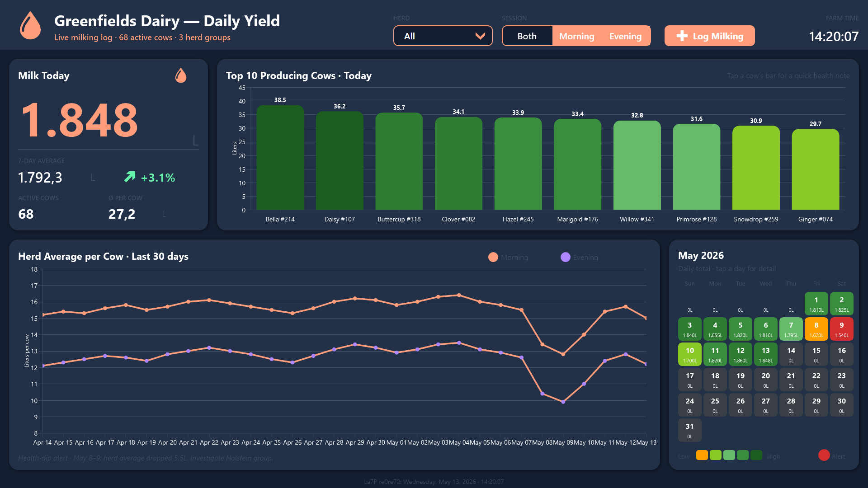Open the Herd dropdown showing All

[x=443, y=36]
